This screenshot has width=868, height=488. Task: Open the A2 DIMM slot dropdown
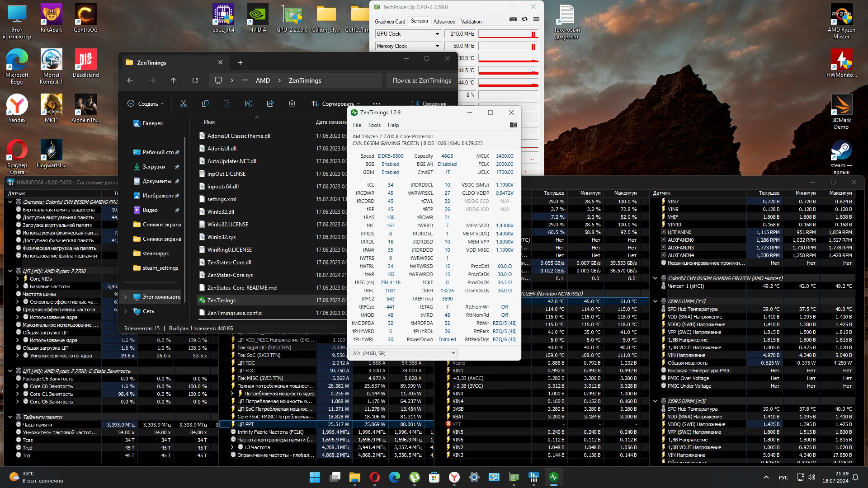[404, 353]
